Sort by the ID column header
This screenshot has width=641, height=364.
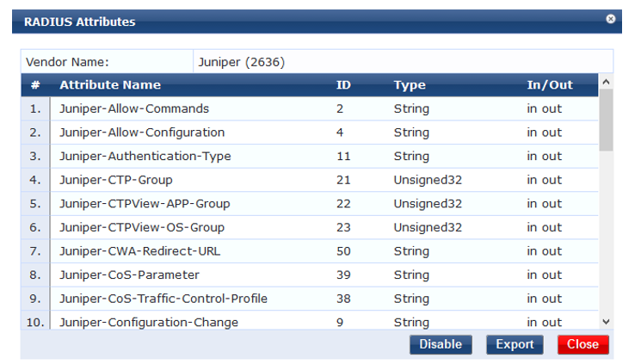[343, 85]
